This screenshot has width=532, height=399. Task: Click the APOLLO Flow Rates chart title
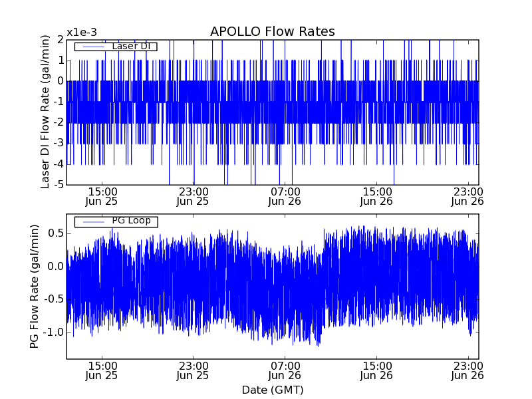point(272,32)
